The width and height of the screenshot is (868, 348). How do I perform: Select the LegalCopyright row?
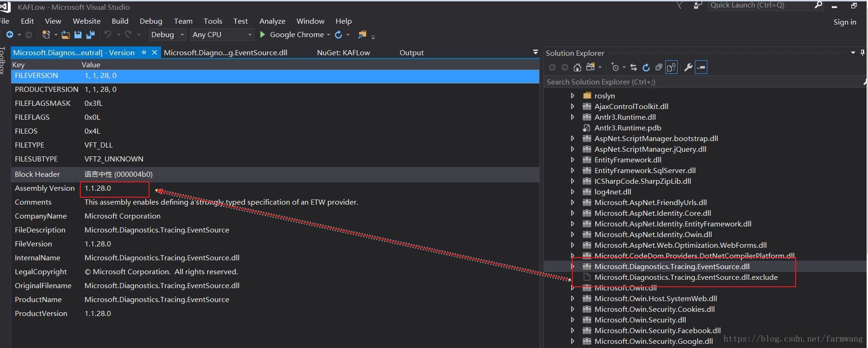(275, 272)
